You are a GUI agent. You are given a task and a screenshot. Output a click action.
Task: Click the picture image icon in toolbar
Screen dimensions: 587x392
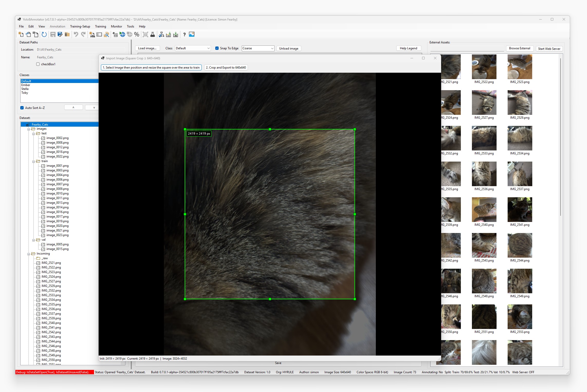(x=192, y=34)
